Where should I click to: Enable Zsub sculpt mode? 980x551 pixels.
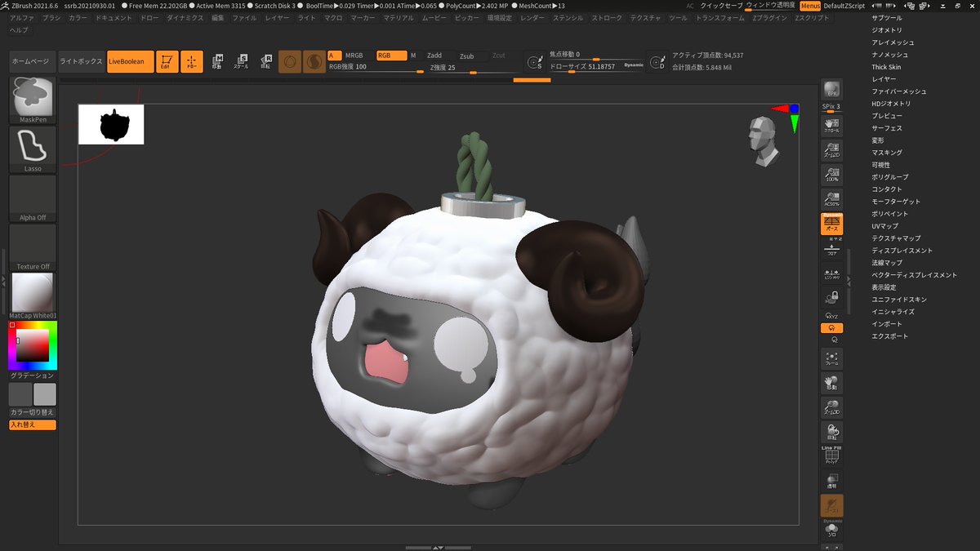coord(466,56)
